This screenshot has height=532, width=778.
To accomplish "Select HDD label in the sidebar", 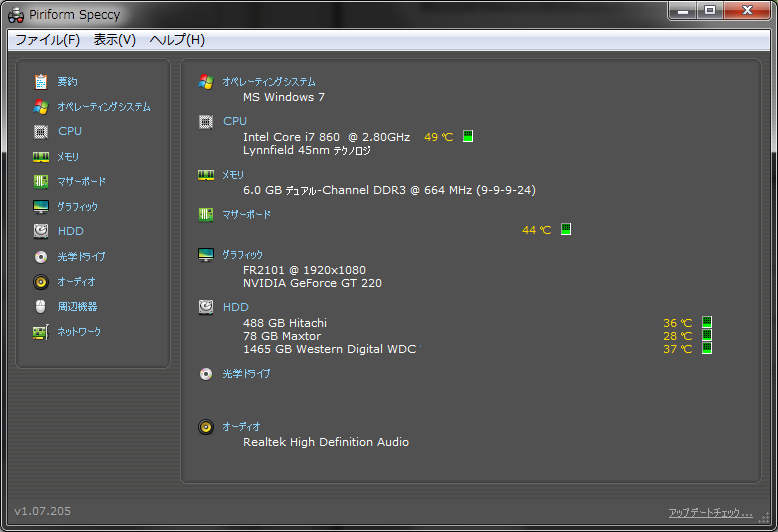I will pos(70,231).
